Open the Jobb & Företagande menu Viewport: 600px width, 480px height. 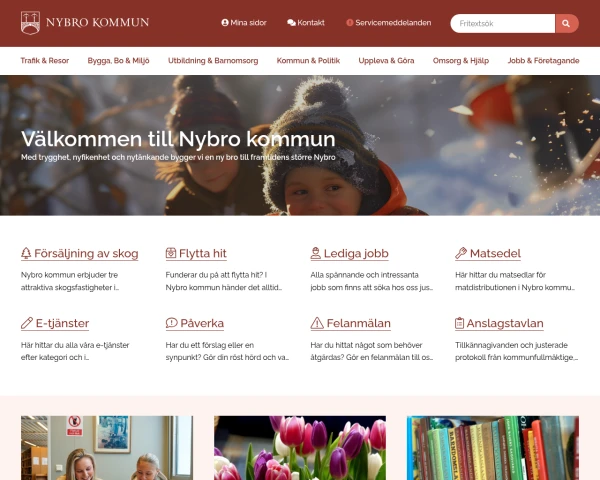[x=543, y=60]
